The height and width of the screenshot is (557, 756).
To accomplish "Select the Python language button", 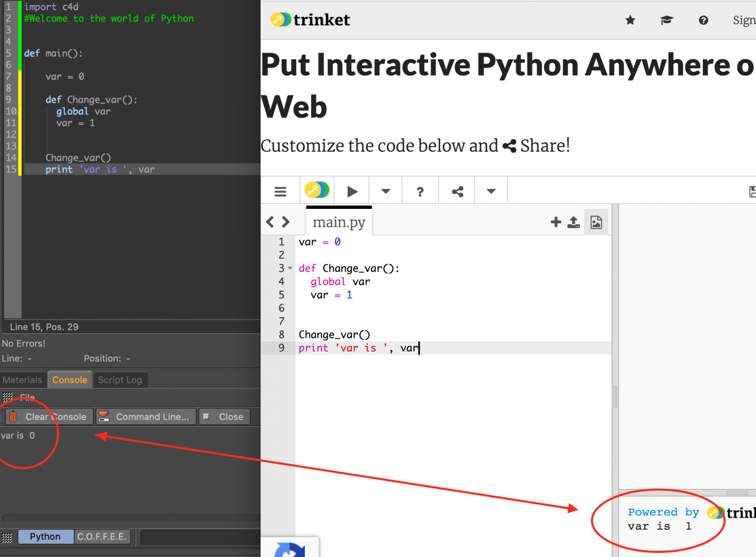I will (x=45, y=536).
